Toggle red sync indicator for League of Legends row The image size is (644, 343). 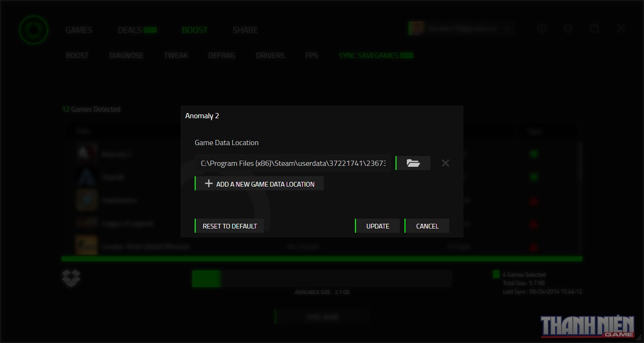[534, 224]
